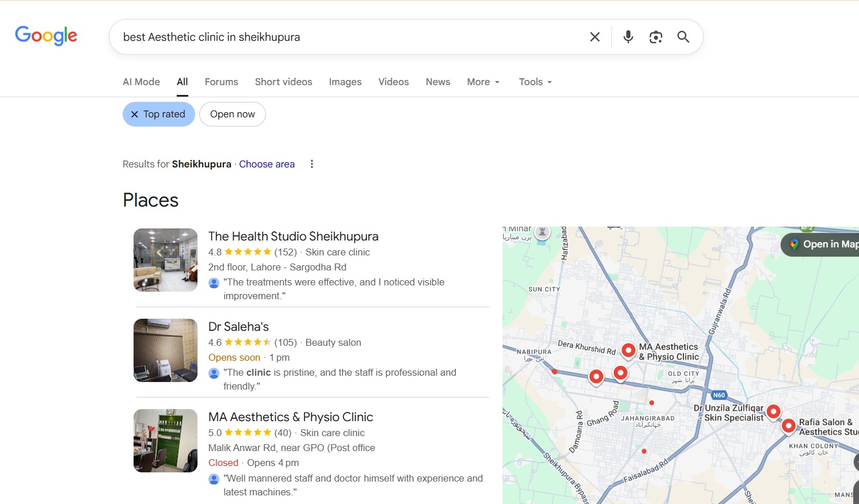The width and height of the screenshot is (859, 504).
Task: Click the Google logo
Action: point(46,36)
